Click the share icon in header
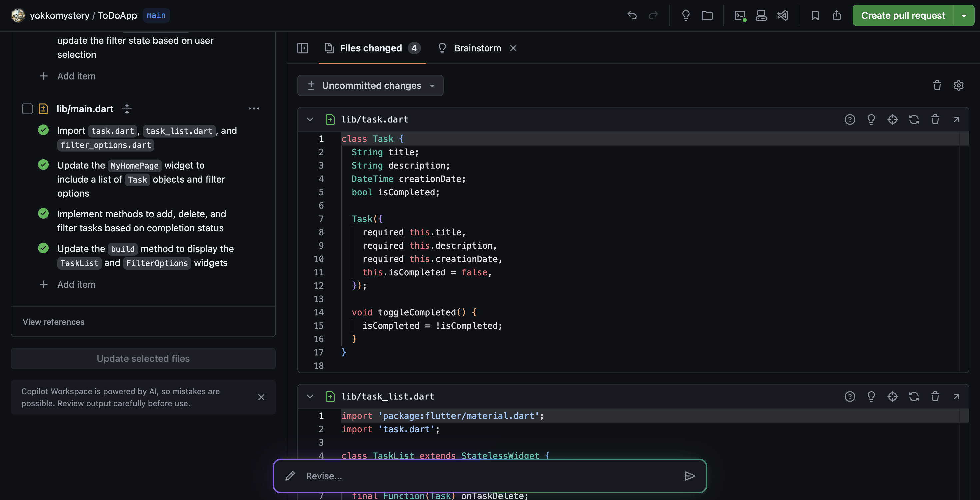 tap(836, 15)
